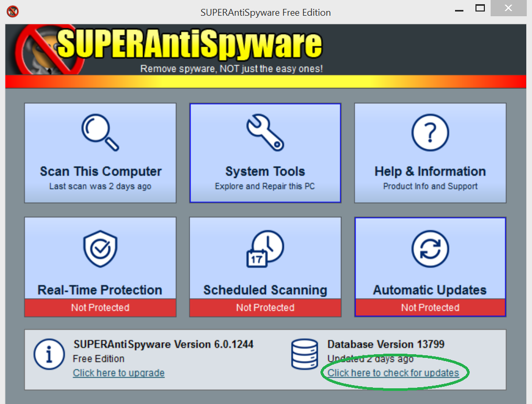Screen dimensions: 532x404
Task: Click 'Updated 2 days ago' text
Action: coord(371,358)
